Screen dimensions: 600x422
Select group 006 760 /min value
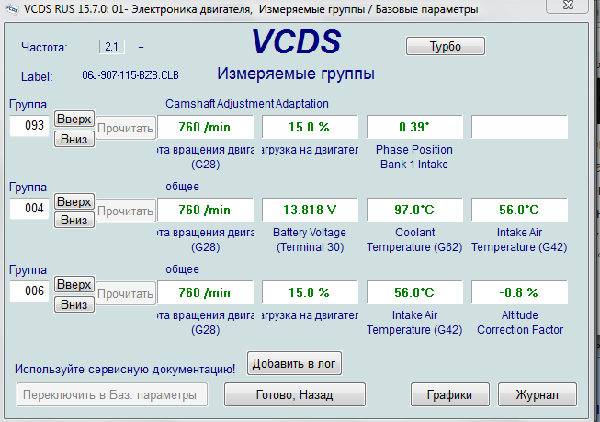(x=205, y=293)
